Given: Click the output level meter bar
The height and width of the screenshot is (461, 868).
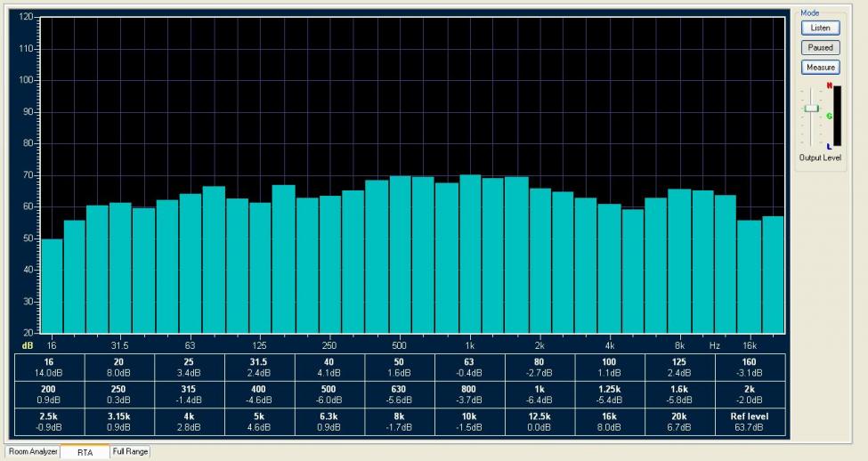Looking at the screenshot, I should click(x=837, y=116).
